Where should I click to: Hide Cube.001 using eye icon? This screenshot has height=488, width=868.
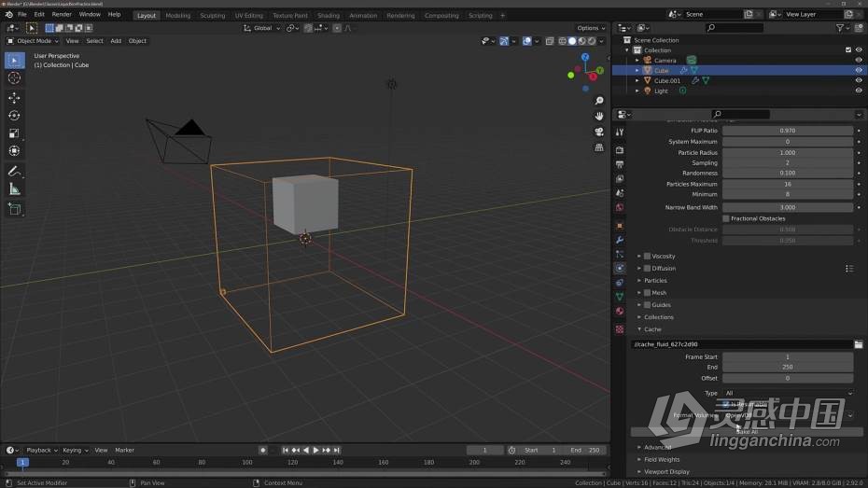(859, 81)
